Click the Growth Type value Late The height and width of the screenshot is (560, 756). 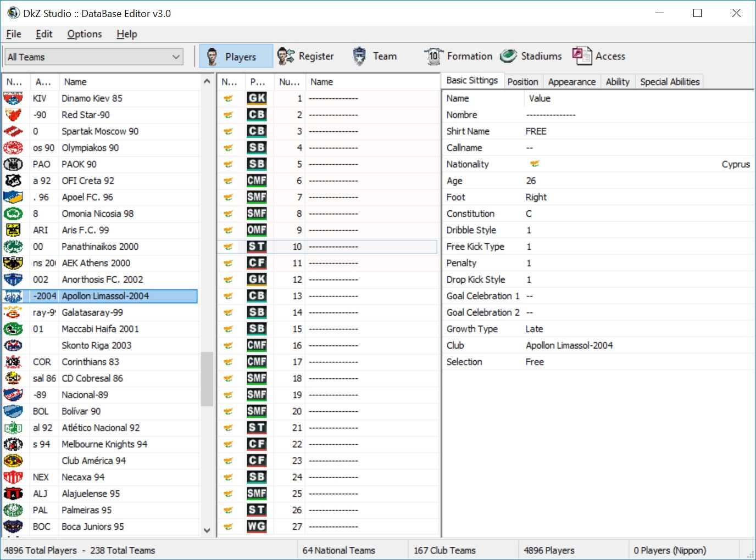(535, 329)
